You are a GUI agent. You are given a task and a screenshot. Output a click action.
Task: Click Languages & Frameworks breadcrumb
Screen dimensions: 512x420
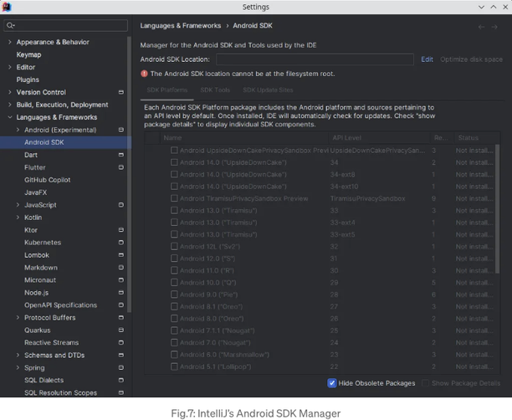coord(181,26)
